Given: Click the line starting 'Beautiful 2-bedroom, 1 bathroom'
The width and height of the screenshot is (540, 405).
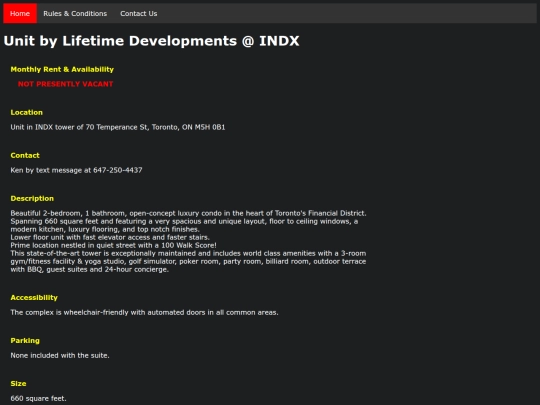Looking at the screenshot, I should (x=188, y=213).
